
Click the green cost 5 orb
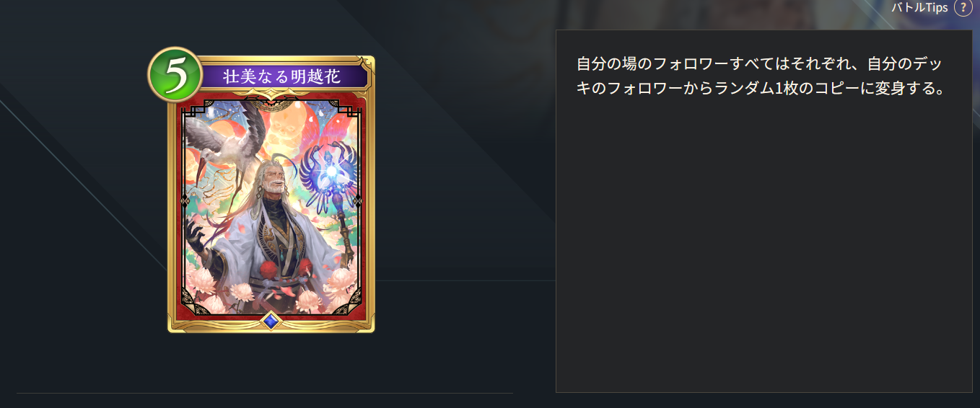[175, 76]
